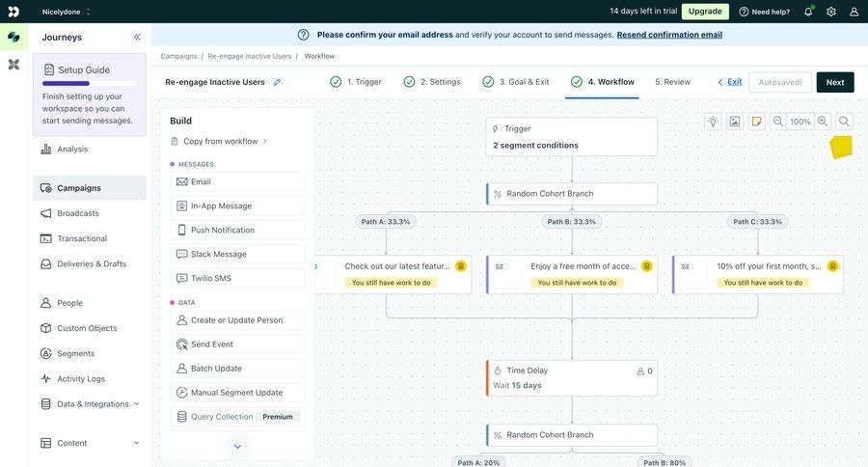The width and height of the screenshot is (868, 467).
Task: Open Campaigns in sidebar
Action: pos(90,188)
